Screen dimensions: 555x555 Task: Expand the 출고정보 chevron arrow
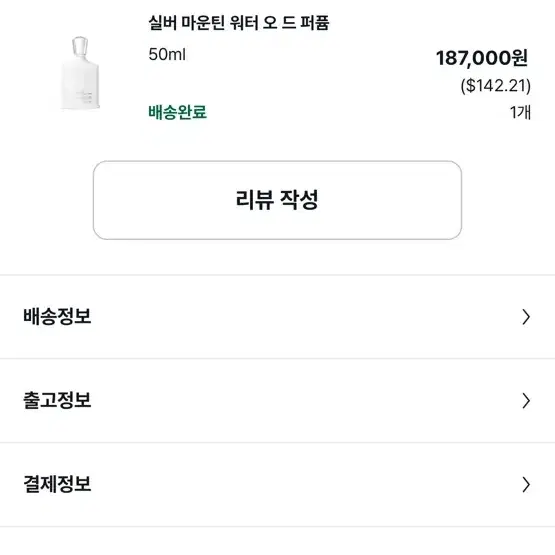point(526,401)
